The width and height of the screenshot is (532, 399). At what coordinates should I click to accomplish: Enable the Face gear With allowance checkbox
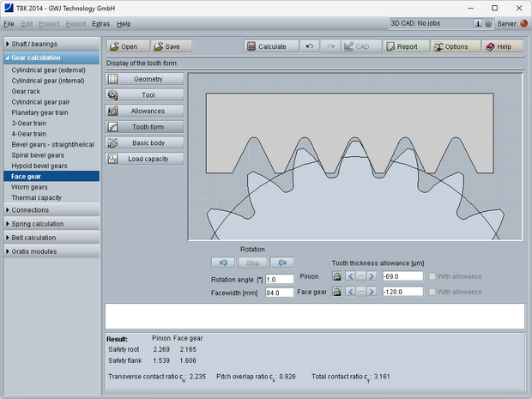coord(432,292)
